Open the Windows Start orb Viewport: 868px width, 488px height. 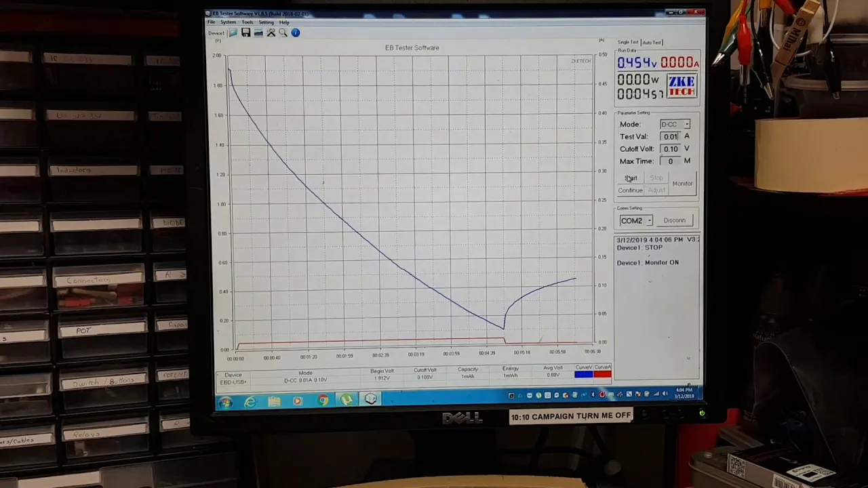pos(225,402)
